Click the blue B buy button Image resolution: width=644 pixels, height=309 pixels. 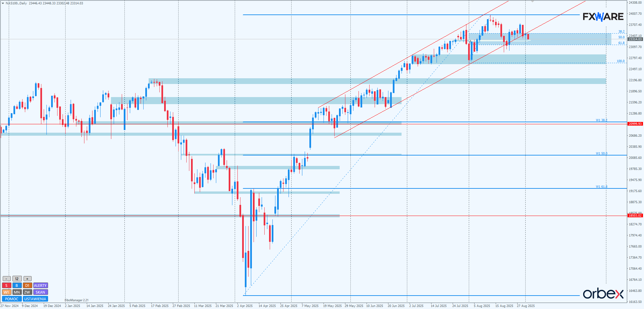(17, 285)
